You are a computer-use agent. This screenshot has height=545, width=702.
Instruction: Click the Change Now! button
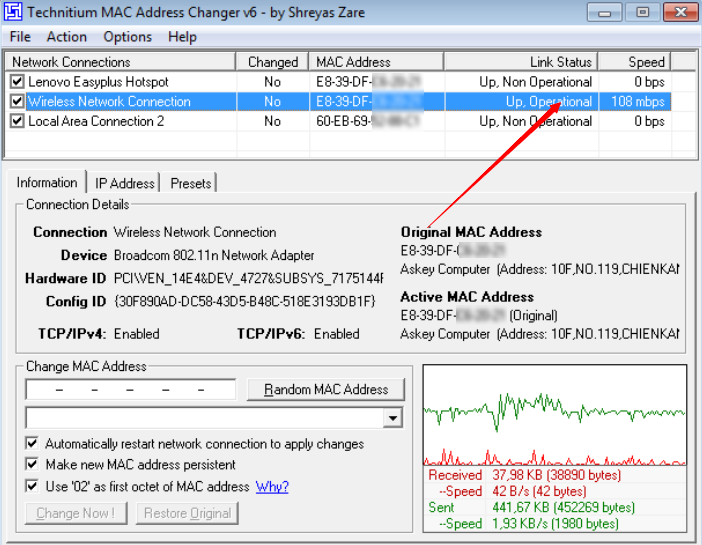76,513
